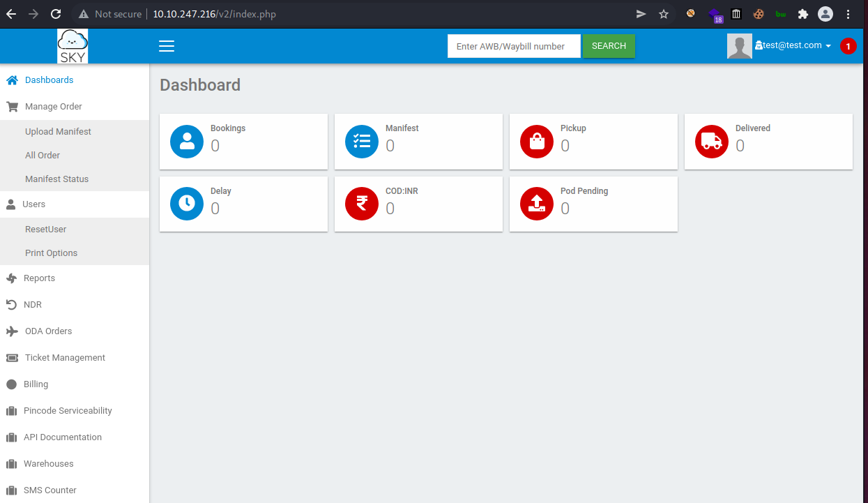This screenshot has height=503, width=868.
Task: Click the Dashboards home icon
Action: pyautogui.click(x=12, y=80)
